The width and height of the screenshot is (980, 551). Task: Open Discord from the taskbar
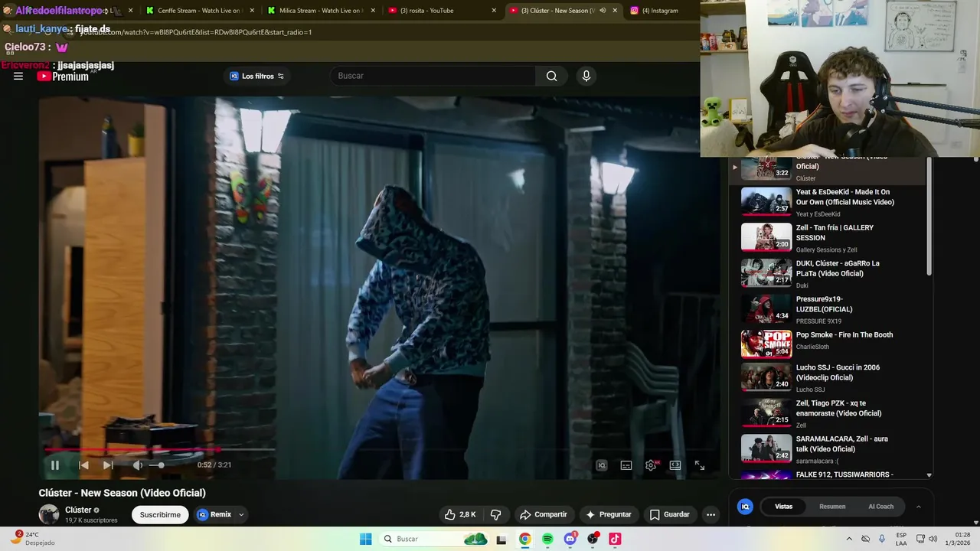tap(570, 539)
